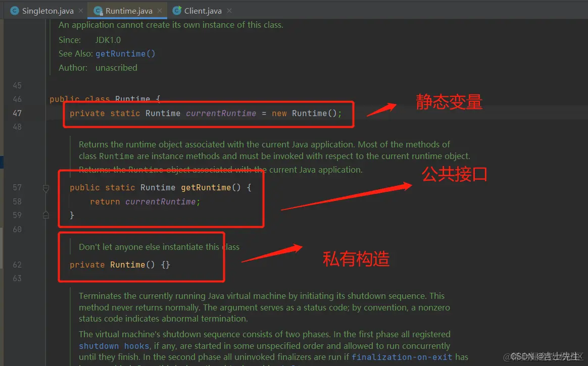This screenshot has height=366, width=588.
Task: Follow the getRuntime() See Also link
Action: (x=125, y=54)
